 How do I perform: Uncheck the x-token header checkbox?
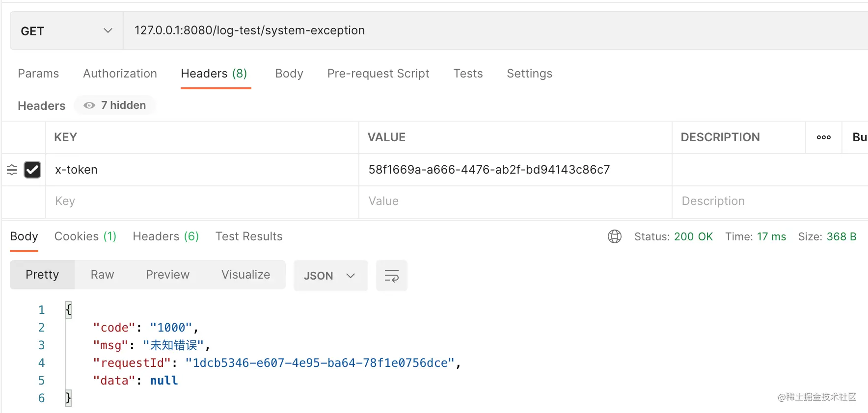click(32, 170)
